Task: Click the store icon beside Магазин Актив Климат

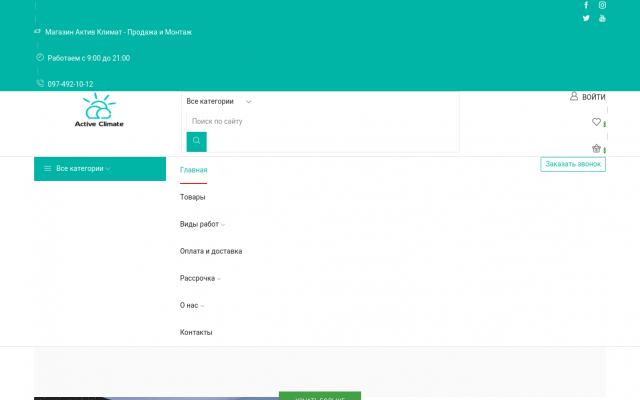Action: click(38, 31)
